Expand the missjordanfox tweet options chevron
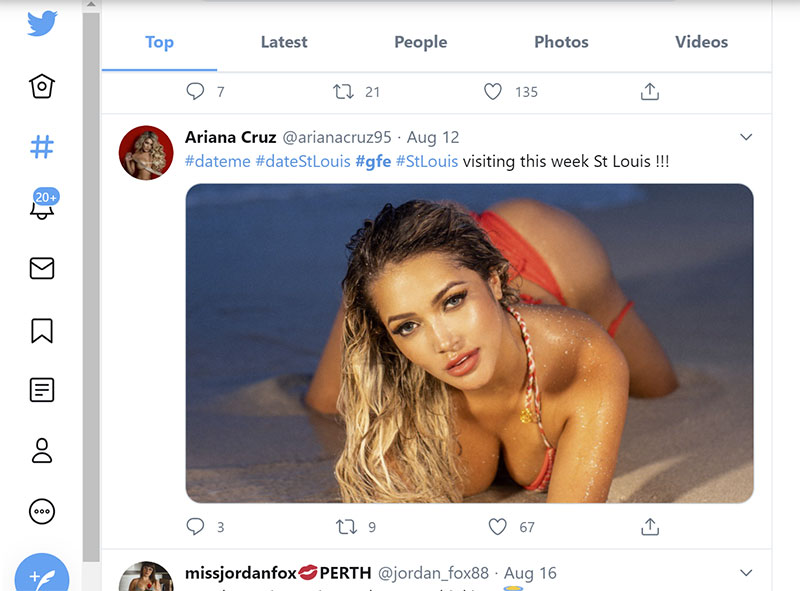 pos(745,573)
